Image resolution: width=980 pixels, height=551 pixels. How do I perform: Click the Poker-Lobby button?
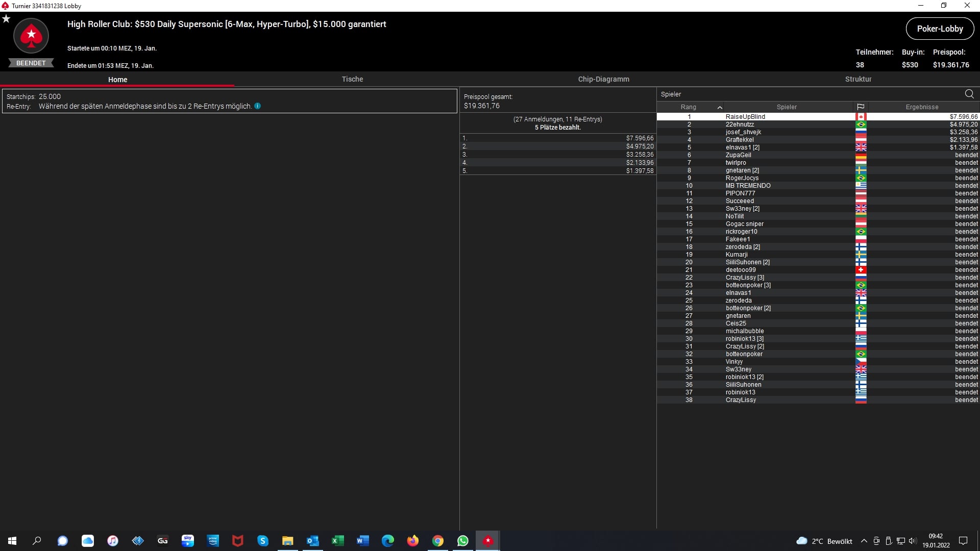click(940, 29)
